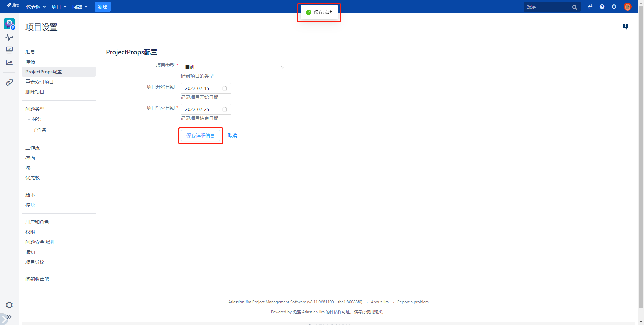Expand the 项目类型 dropdown
The image size is (644, 325).
[234, 67]
